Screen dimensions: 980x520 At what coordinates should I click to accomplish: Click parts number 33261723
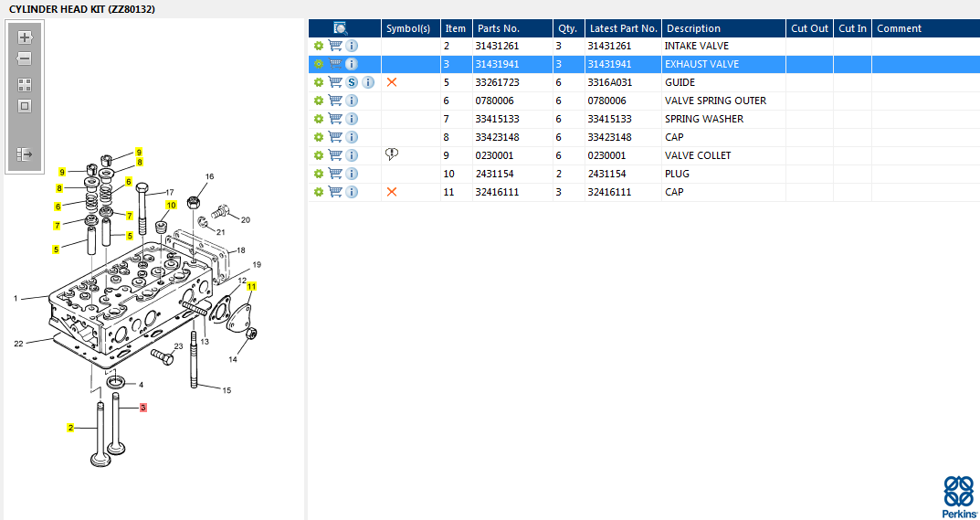(497, 82)
